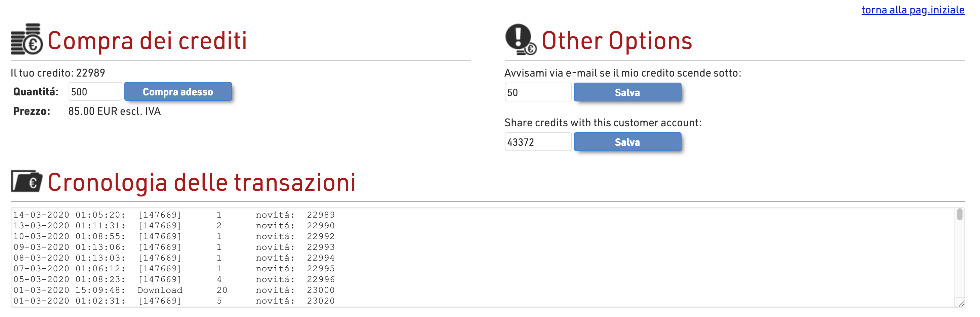Focus the Quantitá input field
This screenshot has height=317, width=980.
click(95, 92)
